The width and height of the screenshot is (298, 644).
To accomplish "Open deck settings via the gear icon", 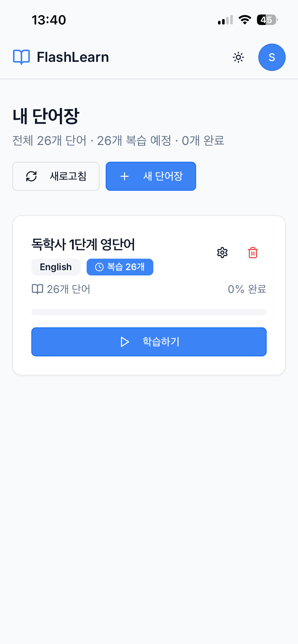I will (x=222, y=253).
